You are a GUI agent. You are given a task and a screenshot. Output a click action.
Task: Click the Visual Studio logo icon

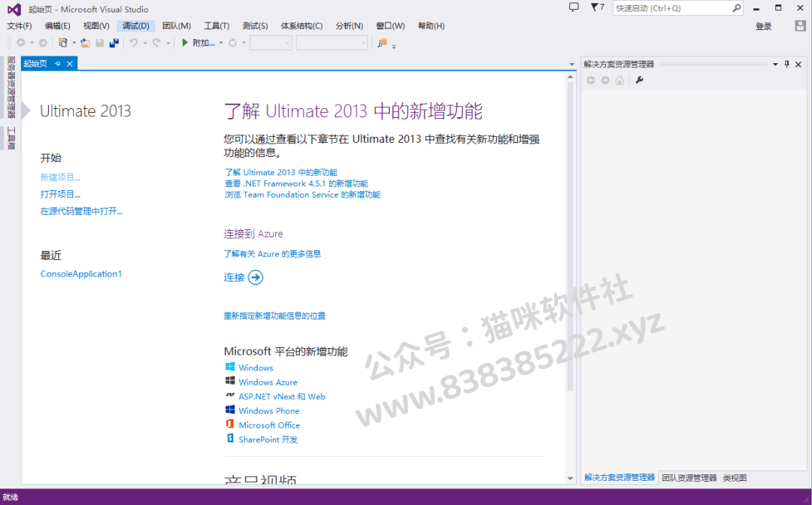pos(14,9)
